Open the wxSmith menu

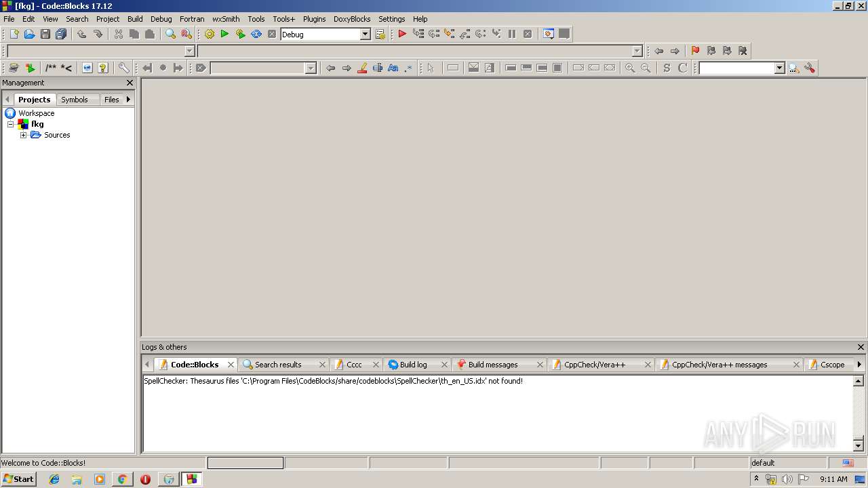click(x=226, y=19)
